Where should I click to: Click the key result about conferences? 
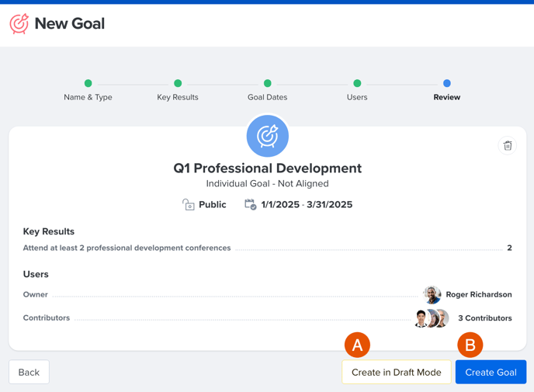click(127, 248)
